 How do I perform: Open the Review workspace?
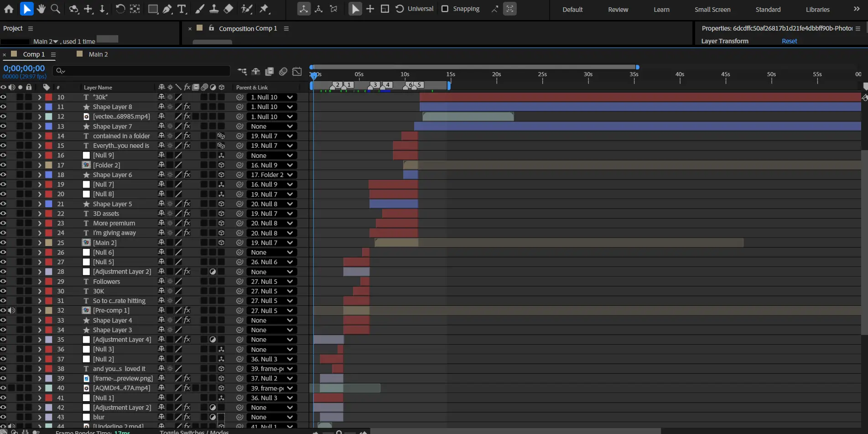(x=618, y=9)
